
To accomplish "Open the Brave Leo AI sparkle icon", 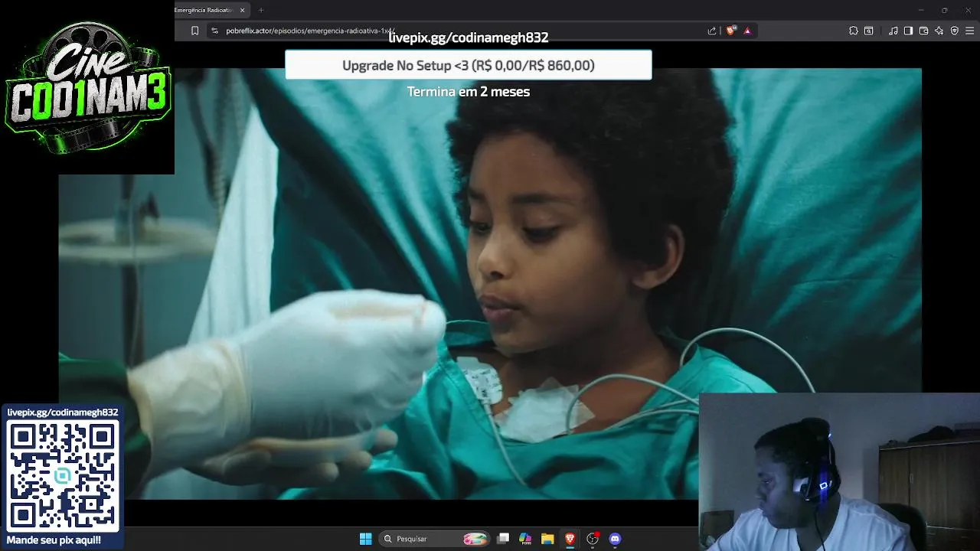I will point(939,31).
